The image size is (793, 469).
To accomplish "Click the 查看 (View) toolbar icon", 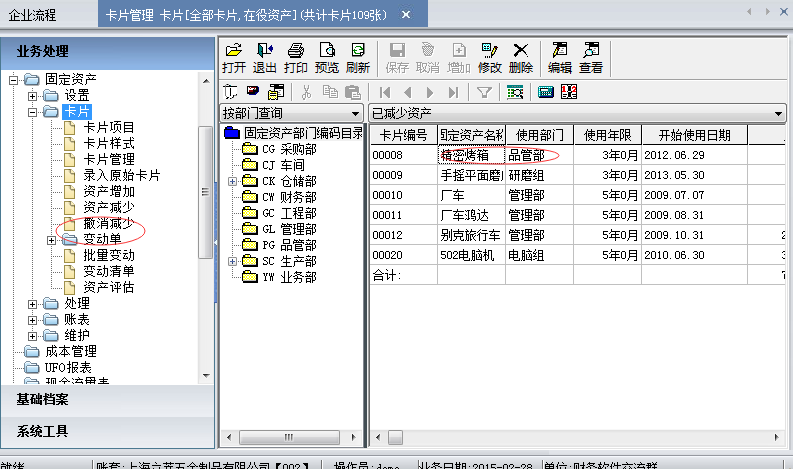I will [590, 58].
